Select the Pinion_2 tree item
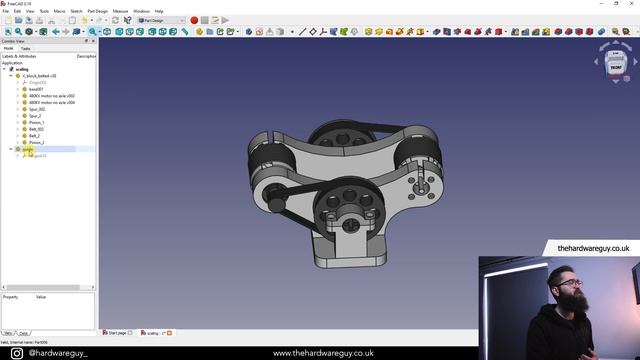 [36, 142]
